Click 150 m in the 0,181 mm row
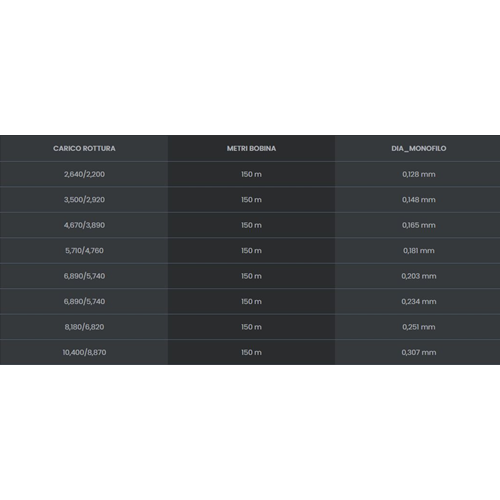The width and height of the screenshot is (500, 500). 251,251
